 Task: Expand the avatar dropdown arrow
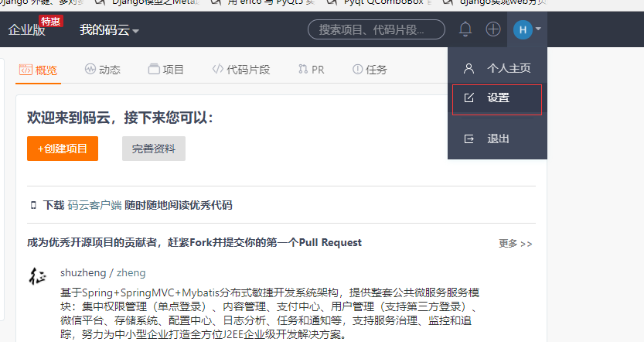pos(538,29)
